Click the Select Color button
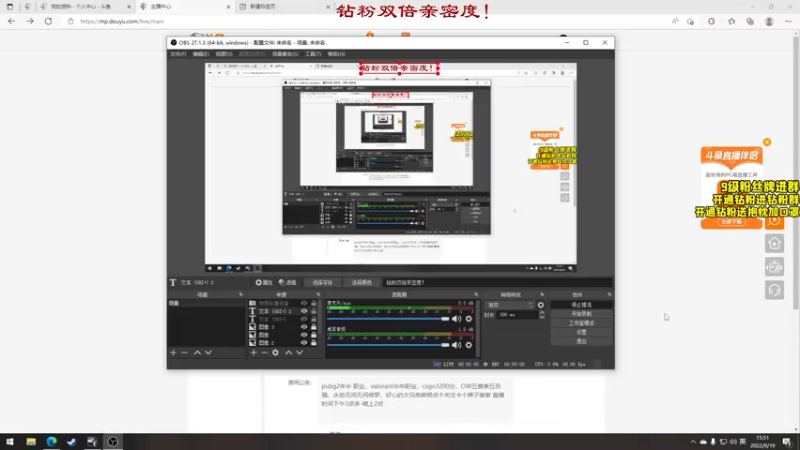 (362, 282)
